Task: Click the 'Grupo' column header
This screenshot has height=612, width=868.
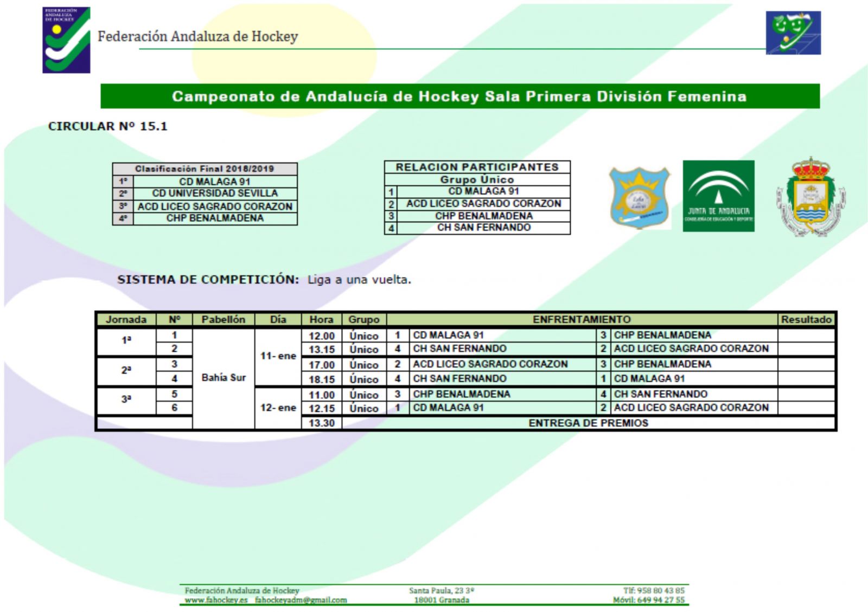Action: point(364,319)
